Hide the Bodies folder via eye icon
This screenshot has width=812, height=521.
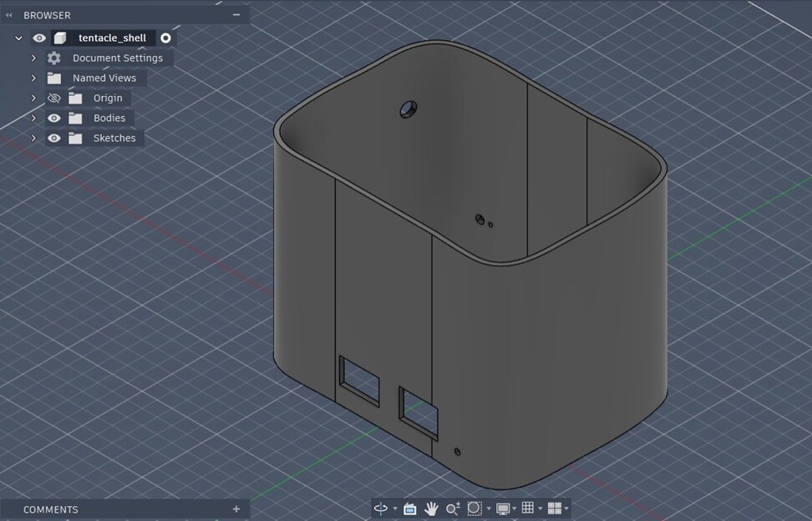[53, 119]
